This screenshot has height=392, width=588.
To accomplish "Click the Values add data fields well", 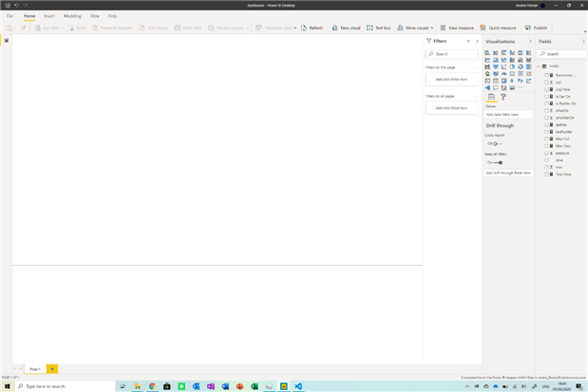I will tap(508, 114).
